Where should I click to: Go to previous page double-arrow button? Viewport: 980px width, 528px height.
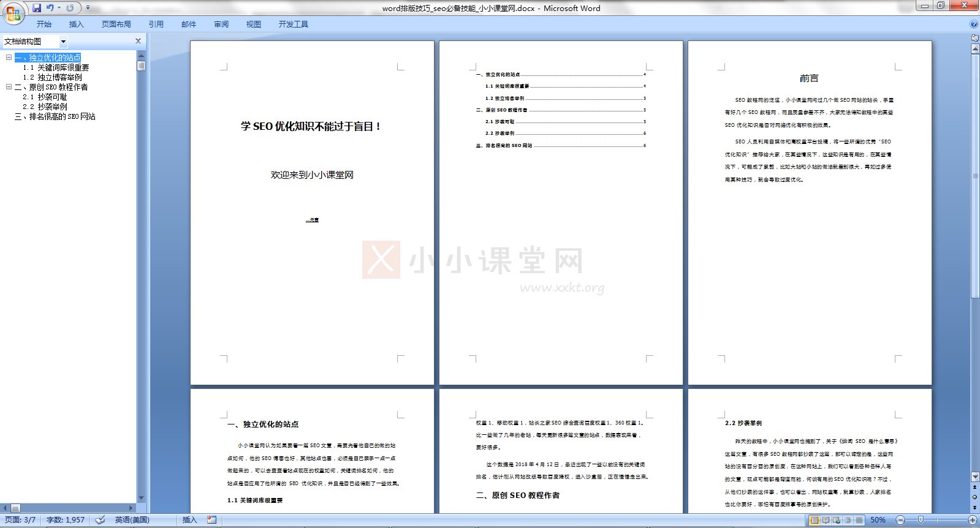[x=975, y=487]
